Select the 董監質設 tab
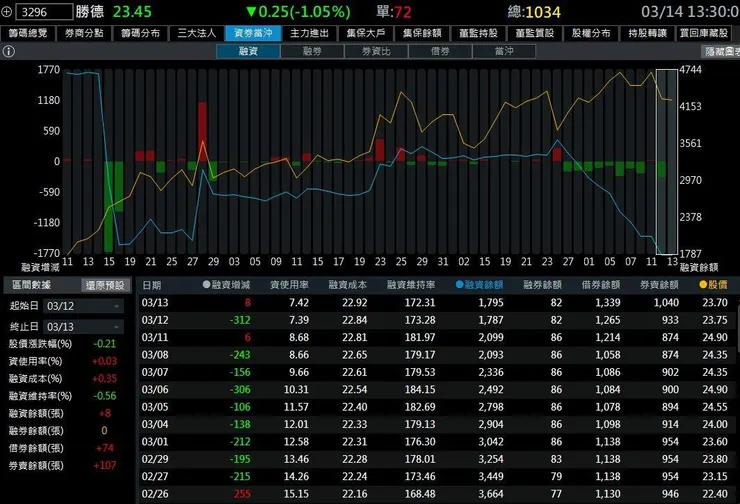 (535, 33)
